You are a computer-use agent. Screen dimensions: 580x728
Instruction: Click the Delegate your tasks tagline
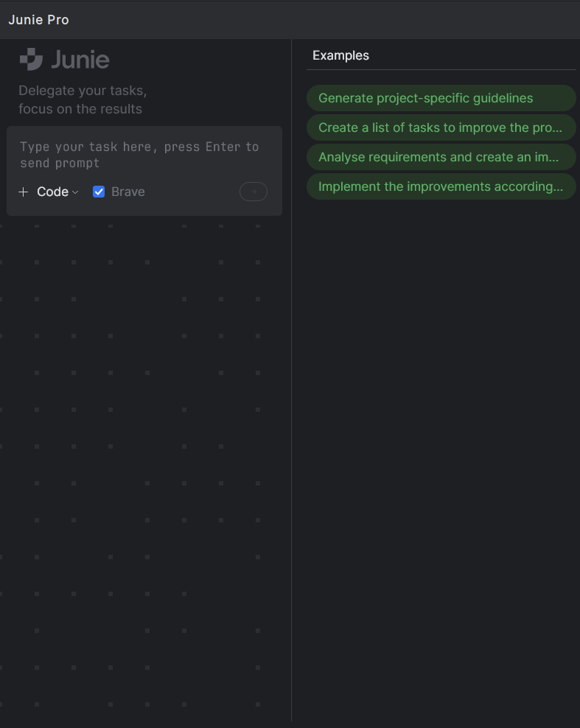83,91
